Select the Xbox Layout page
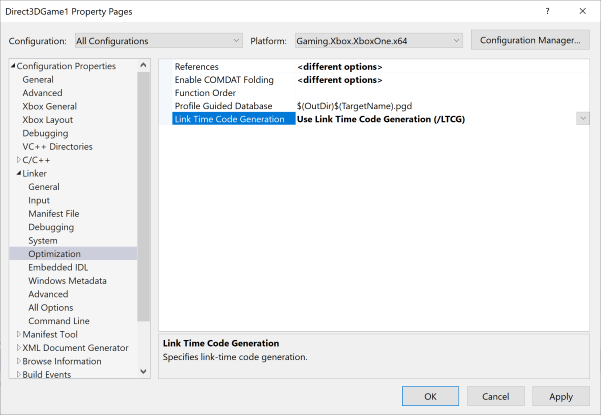 (x=48, y=120)
